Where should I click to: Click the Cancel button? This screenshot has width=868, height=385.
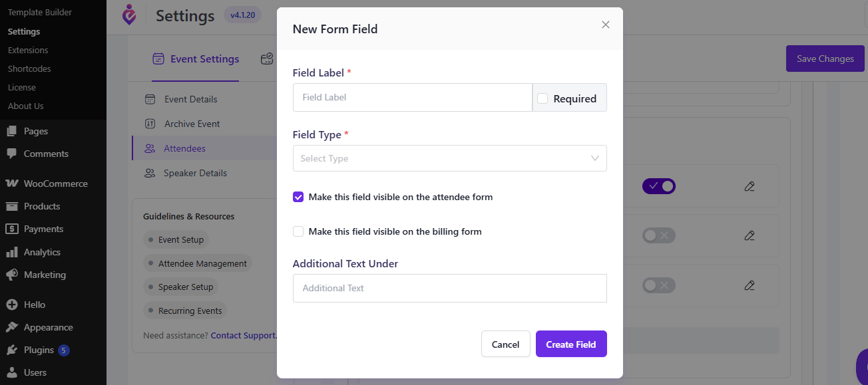pos(506,344)
